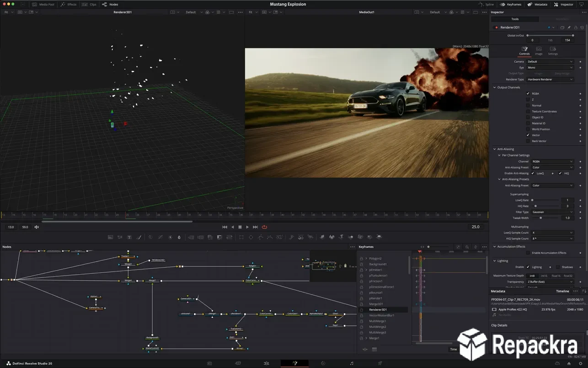The width and height of the screenshot is (588, 368).
Task: Open the Camera dropdown
Action: [550, 61]
